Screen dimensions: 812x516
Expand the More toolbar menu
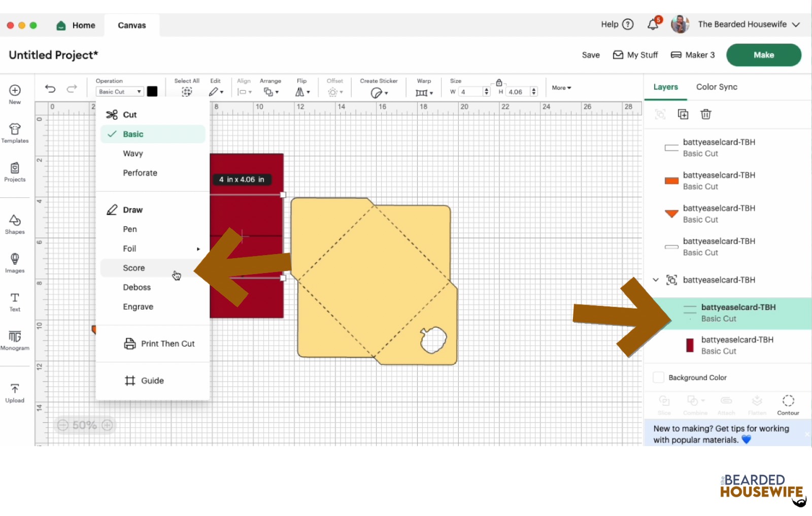click(561, 88)
